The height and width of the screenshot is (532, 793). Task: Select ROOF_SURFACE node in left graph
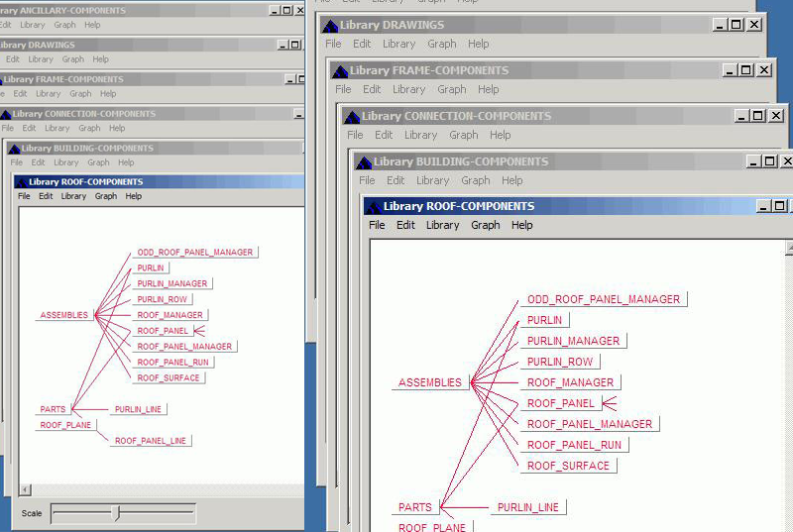click(169, 377)
